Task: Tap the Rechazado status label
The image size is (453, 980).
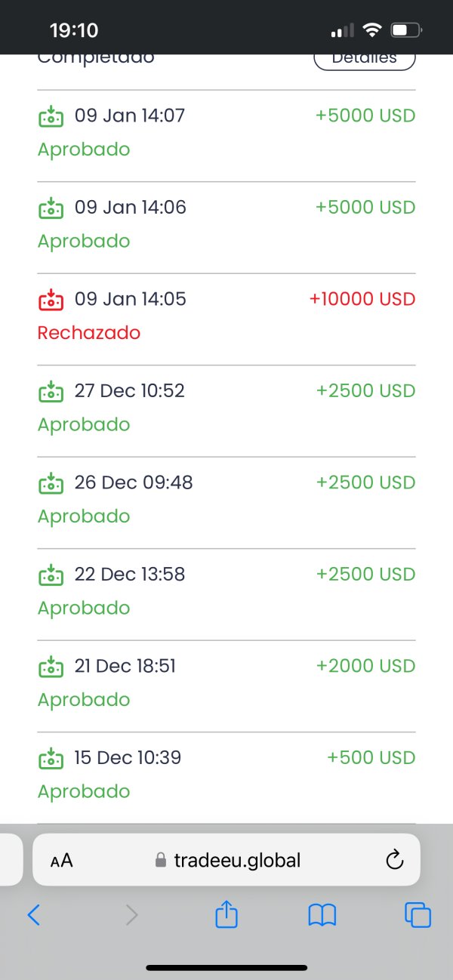Action: (89, 333)
